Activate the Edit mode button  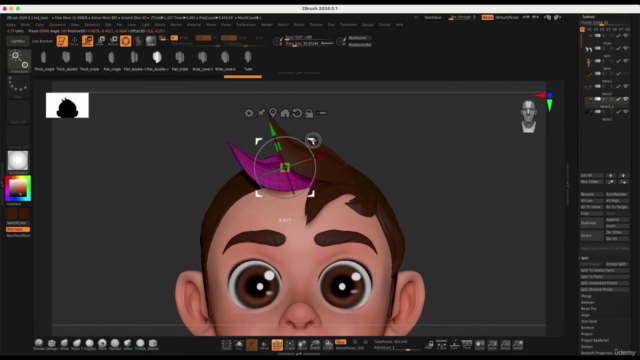coord(62,41)
